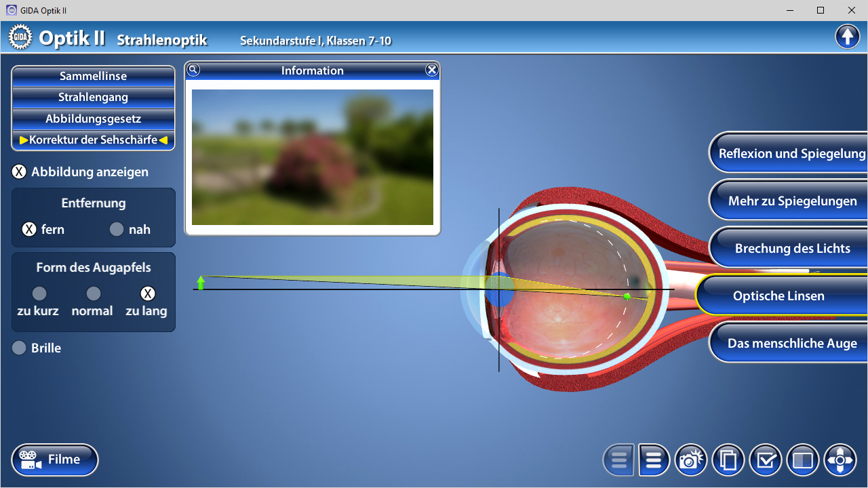Select the 'nah' distance radio button
Image resolution: width=868 pixels, height=488 pixels.
(x=117, y=230)
